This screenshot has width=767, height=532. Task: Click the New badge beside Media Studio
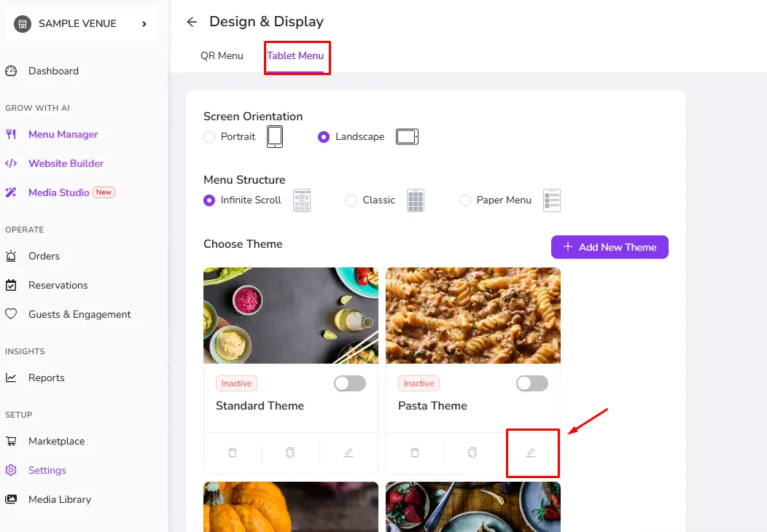[104, 192]
